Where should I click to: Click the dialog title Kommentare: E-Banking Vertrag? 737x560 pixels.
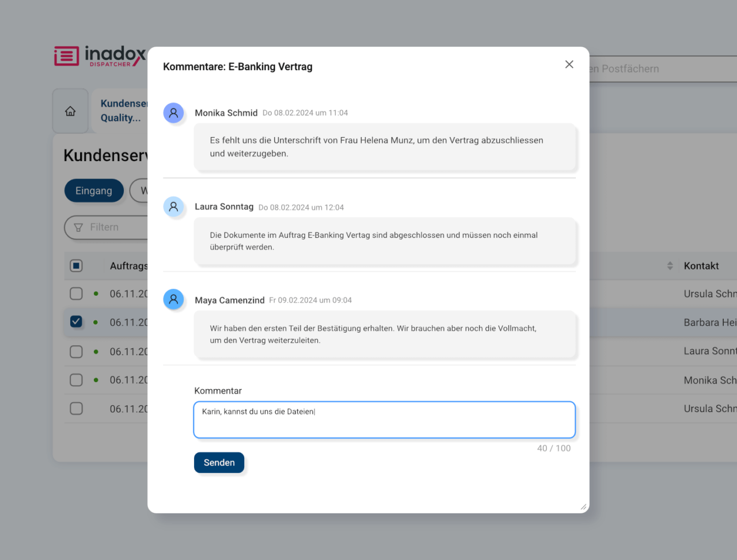tap(238, 67)
